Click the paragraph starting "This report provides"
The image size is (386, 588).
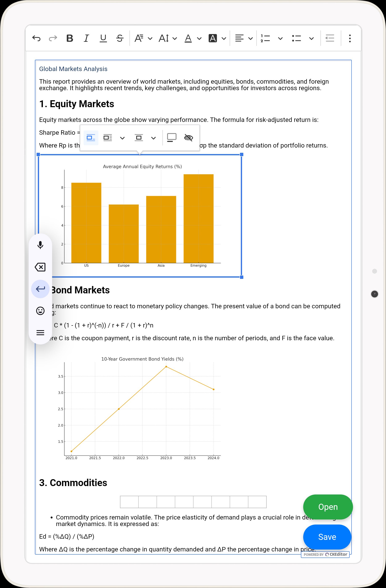click(x=184, y=85)
